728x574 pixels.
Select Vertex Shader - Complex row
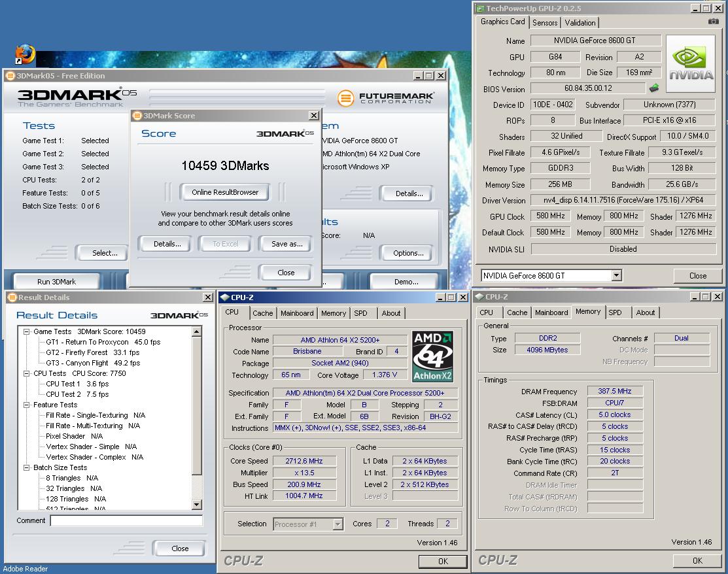tap(94, 457)
